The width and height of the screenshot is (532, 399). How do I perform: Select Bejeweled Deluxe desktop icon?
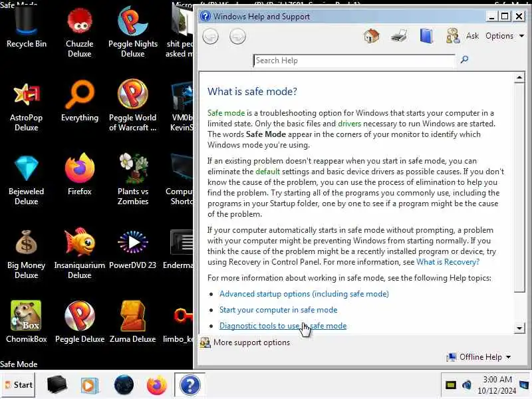pyautogui.click(x=27, y=180)
